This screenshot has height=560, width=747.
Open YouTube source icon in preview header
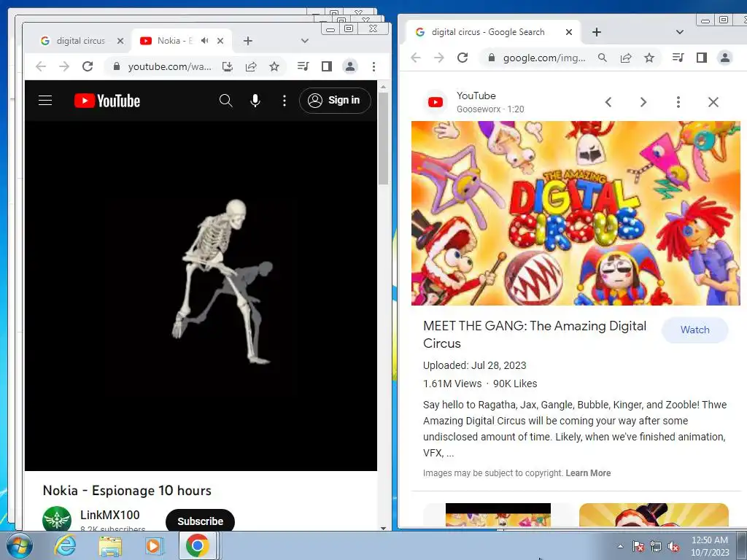[x=436, y=102]
